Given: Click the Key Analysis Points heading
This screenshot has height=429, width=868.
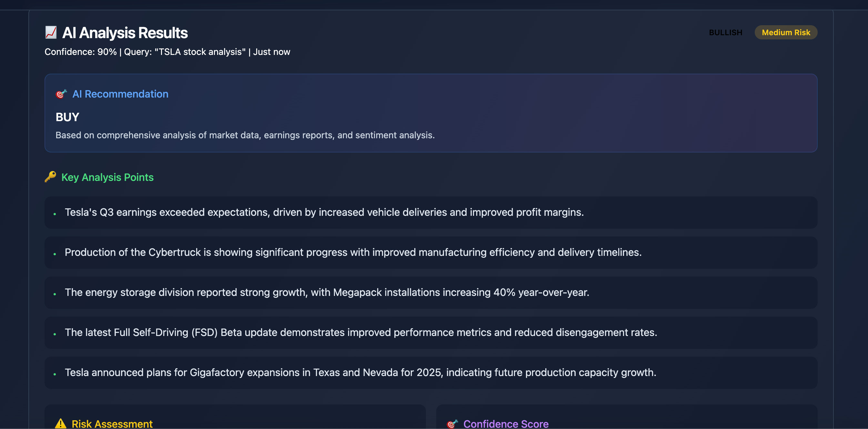Looking at the screenshot, I should point(107,177).
